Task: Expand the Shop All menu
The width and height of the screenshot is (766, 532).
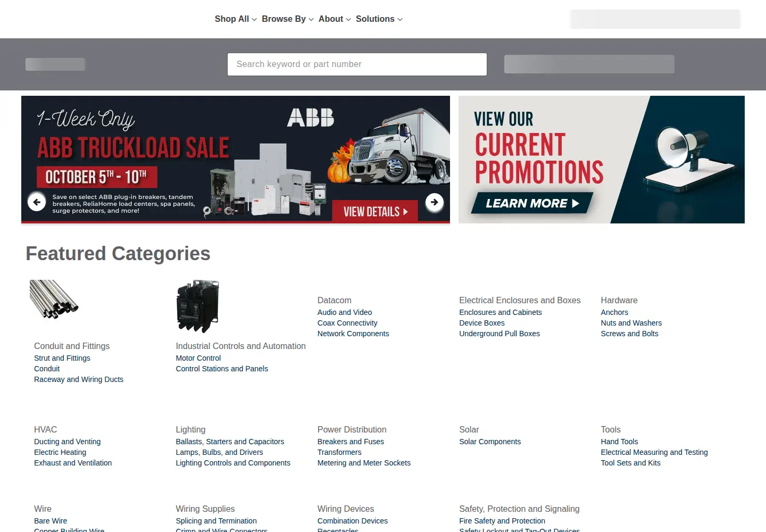Action: 236,19
